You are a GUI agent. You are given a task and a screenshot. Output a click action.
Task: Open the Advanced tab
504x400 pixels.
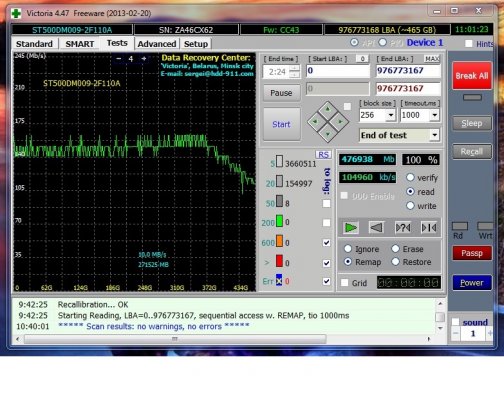[157, 44]
